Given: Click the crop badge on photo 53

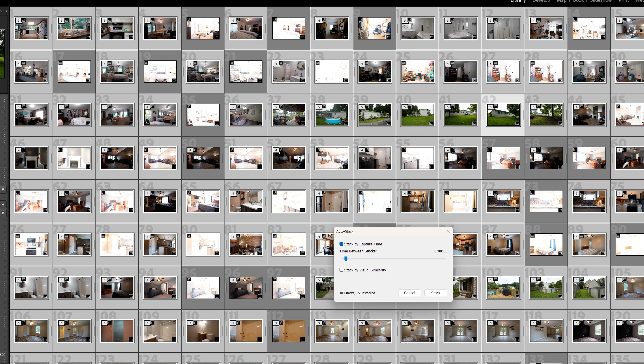Looking at the screenshot, I should click(346, 167).
